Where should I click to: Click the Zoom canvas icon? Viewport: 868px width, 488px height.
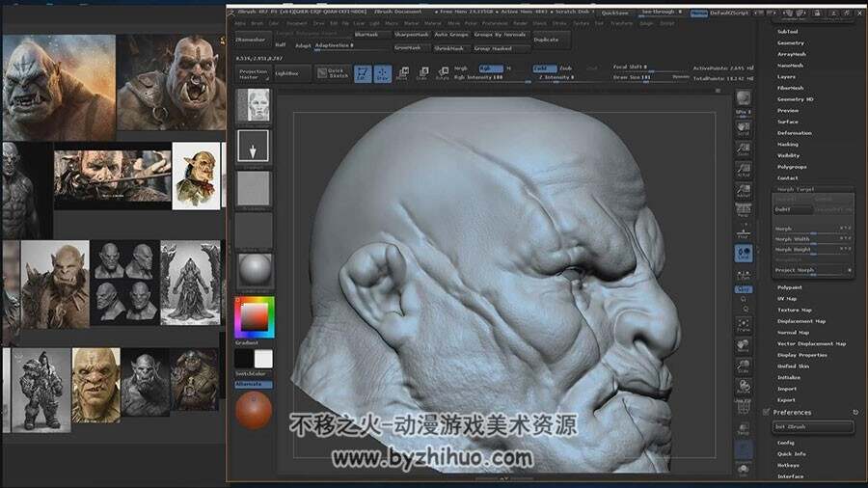coord(744,149)
